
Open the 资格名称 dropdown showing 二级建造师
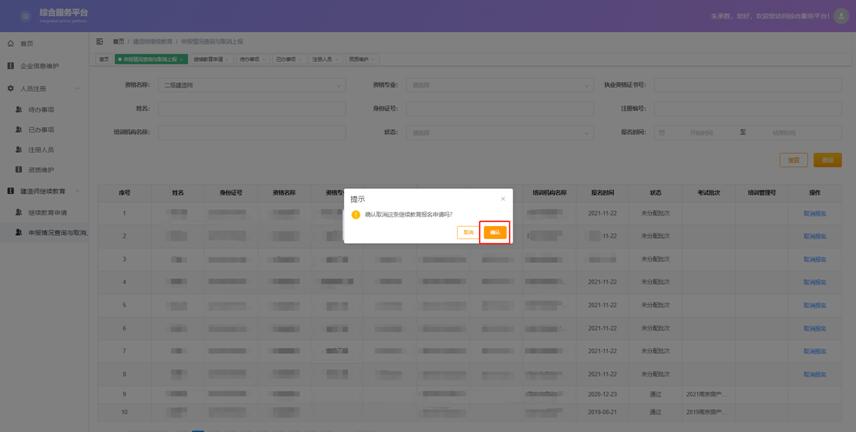coord(252,85)
